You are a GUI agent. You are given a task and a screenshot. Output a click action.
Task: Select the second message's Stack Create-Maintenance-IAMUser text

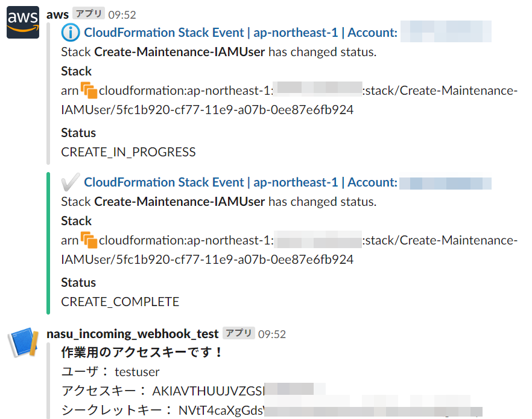[163, 202]
